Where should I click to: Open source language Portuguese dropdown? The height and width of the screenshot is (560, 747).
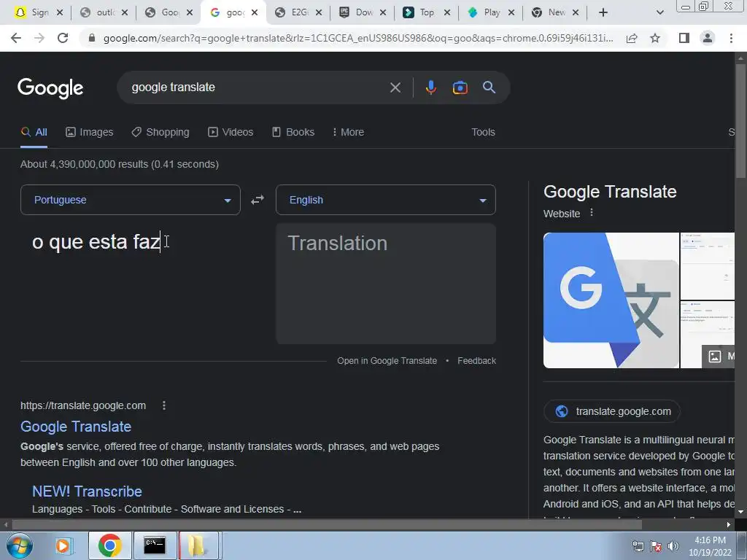(131, 200)
